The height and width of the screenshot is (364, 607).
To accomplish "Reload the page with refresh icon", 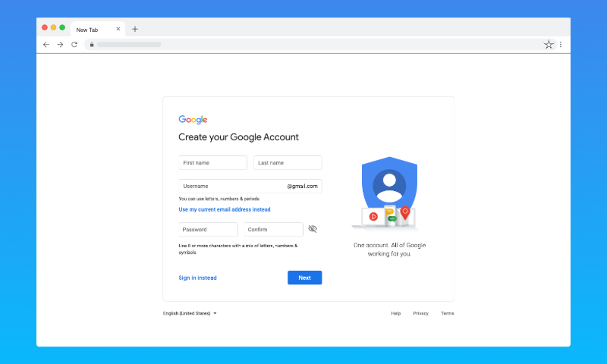I will pos(74,45).
